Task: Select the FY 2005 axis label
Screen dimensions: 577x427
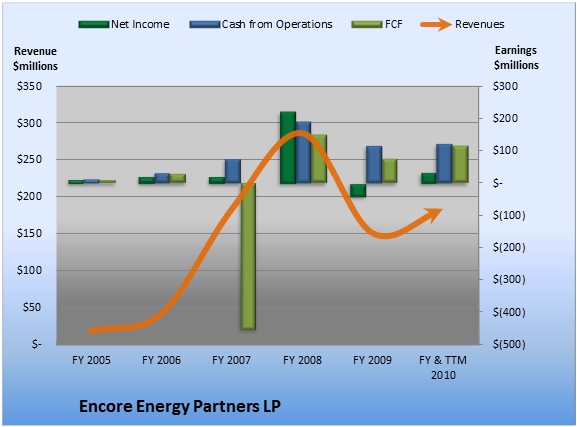Action: [x=91, y=360]
